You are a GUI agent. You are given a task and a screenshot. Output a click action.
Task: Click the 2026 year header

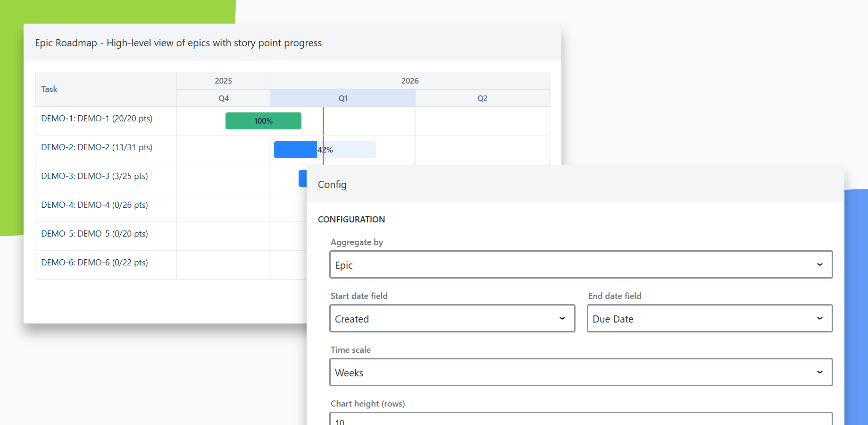(409, 80)
